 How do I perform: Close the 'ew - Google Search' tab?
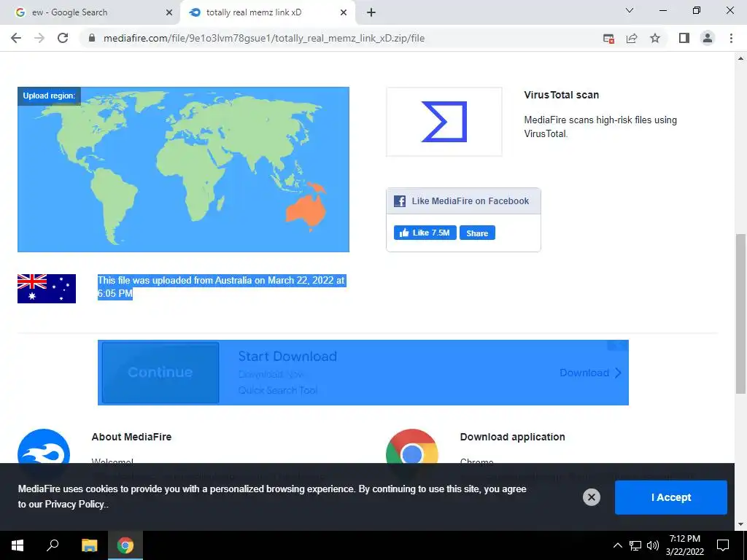pos(169,12)
